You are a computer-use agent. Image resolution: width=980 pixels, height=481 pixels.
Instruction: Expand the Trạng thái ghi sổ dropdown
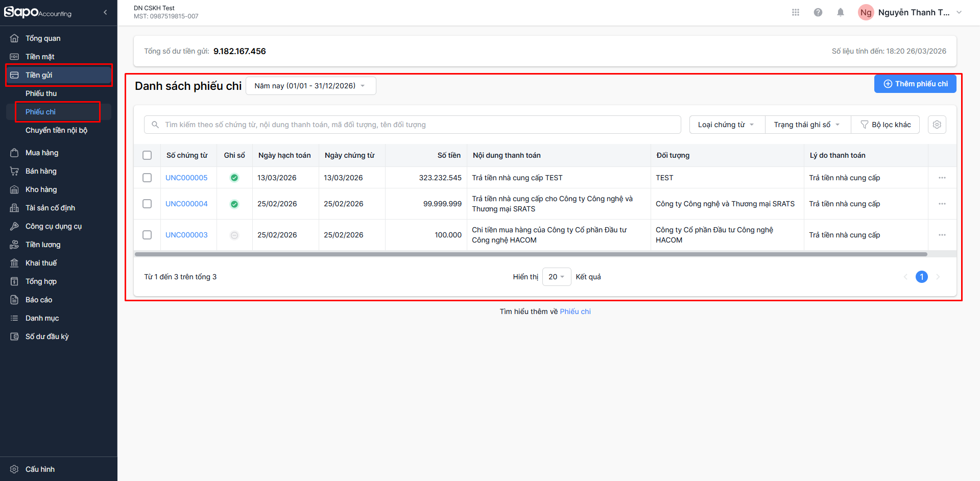coord(807,125)
